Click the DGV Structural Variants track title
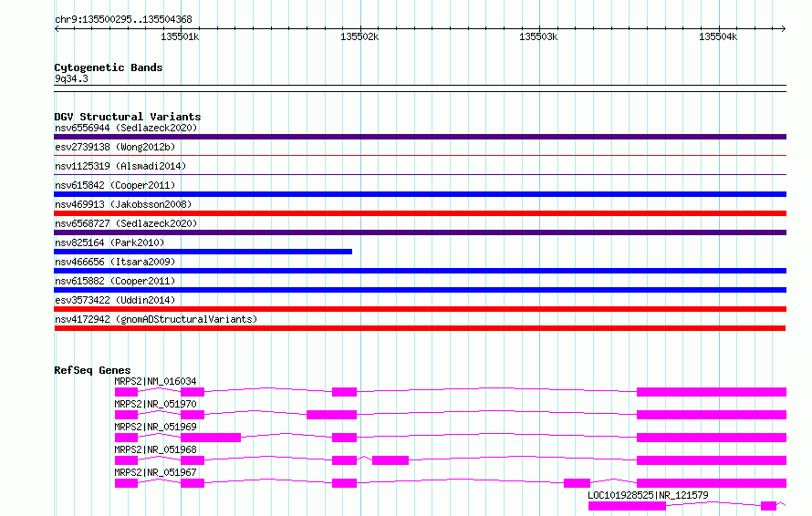This screenshot has width=812, height=516. click(x=128, y=117)
